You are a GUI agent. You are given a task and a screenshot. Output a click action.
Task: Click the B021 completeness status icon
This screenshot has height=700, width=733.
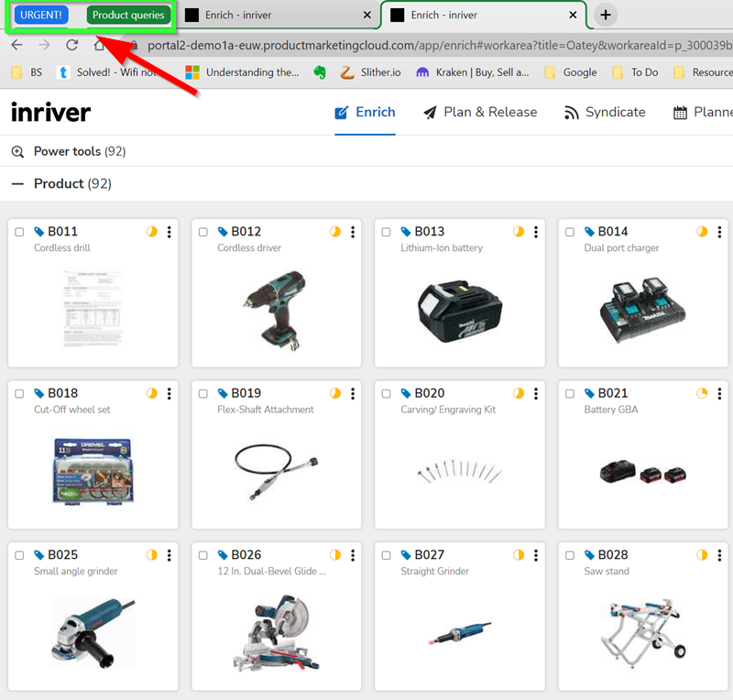tap(702, 393)
